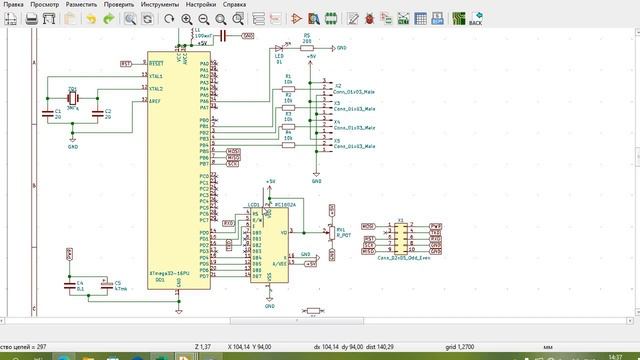Click the cursor coordinates X 104,14 Y 94,00
This screenshot has height=360, width=640.
249,347
